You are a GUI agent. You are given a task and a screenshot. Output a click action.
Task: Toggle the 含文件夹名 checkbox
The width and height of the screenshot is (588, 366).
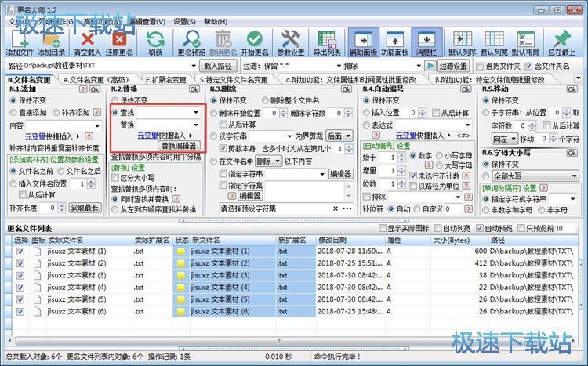click(528, 67)
